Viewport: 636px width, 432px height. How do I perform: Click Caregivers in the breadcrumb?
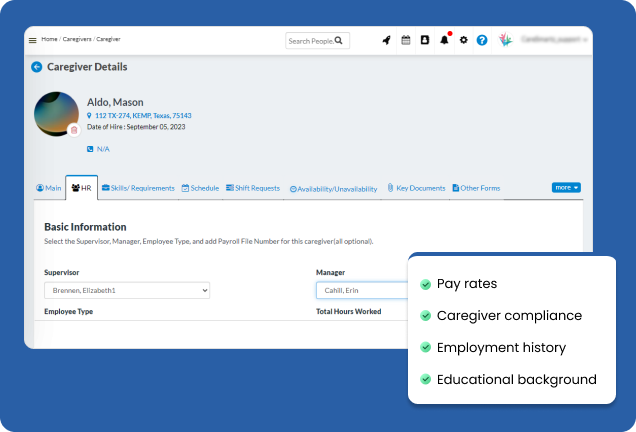point(77,38)
